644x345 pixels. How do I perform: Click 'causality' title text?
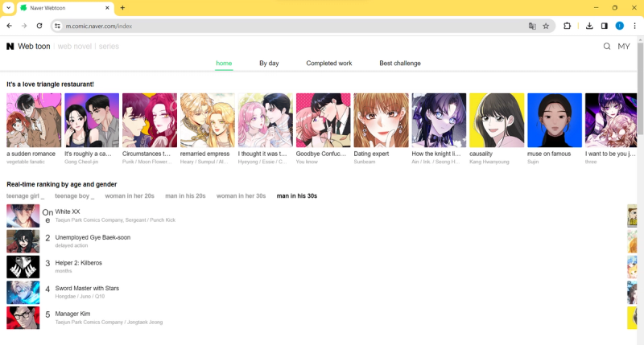tap(481, 154)
